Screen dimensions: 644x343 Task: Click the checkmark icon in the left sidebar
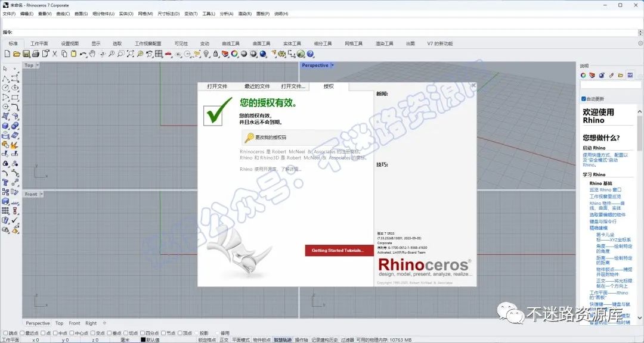click(15, 220)
